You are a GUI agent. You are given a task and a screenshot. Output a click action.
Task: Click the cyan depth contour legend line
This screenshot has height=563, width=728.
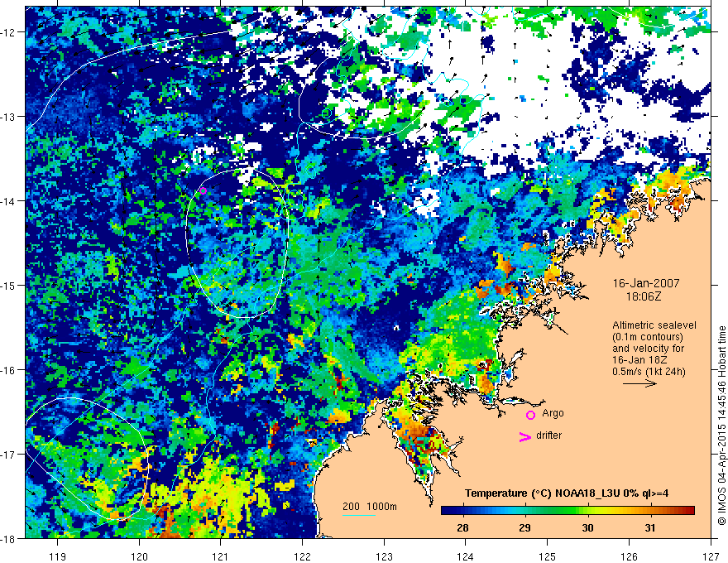point(359,515)
